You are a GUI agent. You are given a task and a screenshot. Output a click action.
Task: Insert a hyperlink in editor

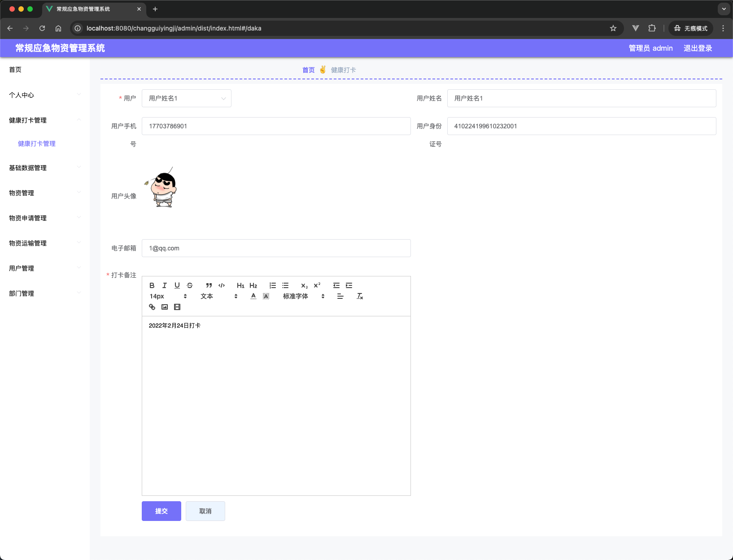pos(152,307)
